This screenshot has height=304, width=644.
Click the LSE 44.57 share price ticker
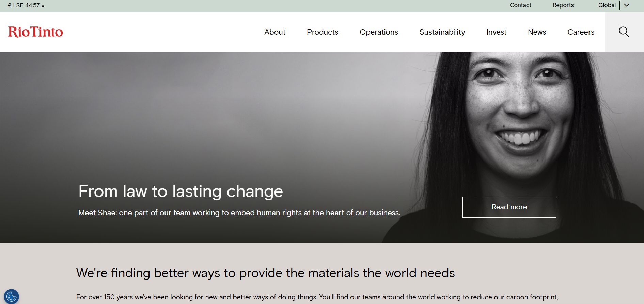[x=26, y=6]
